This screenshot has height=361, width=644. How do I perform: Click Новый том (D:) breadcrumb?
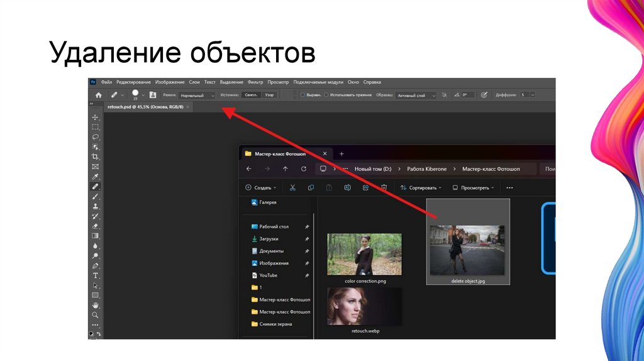click(x=373, y=169)
